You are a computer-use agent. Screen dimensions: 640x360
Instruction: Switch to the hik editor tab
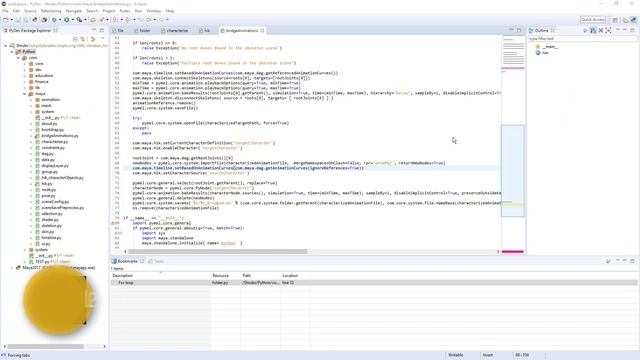pos(204,31)
